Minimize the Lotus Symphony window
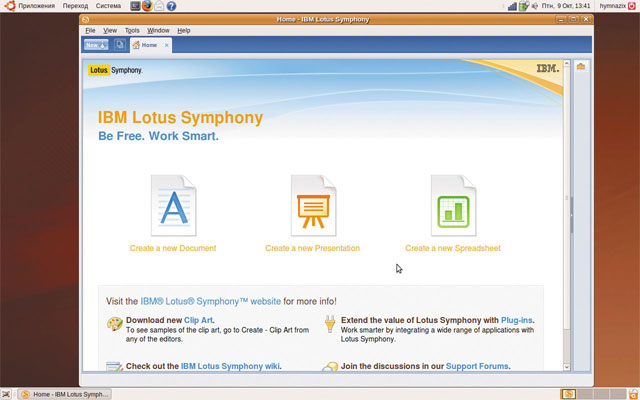This screenshot has width=640, height=400. (561, 19)
